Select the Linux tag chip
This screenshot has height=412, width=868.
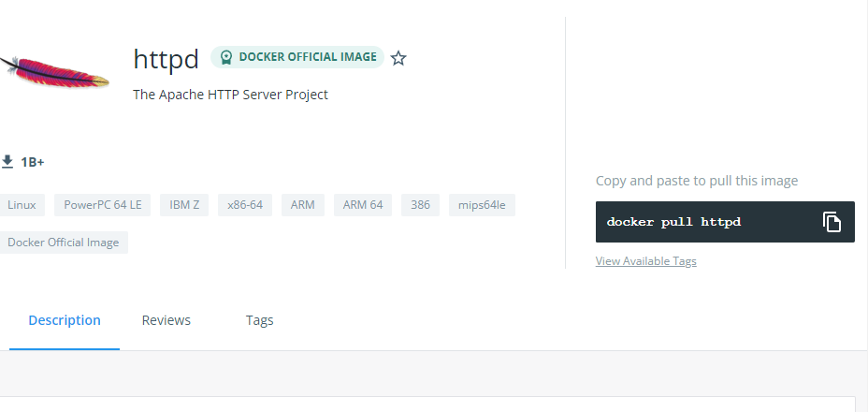(22, 205)
